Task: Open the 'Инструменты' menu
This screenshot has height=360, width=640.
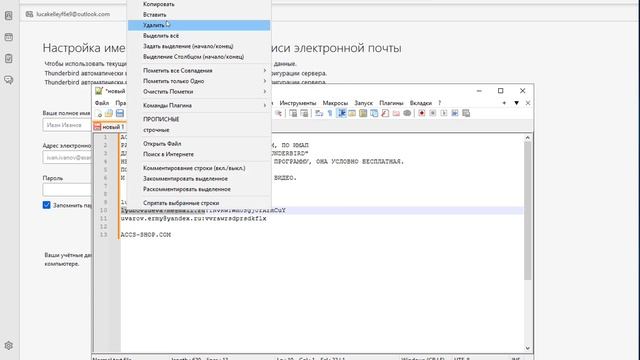Action: point(298,103)
